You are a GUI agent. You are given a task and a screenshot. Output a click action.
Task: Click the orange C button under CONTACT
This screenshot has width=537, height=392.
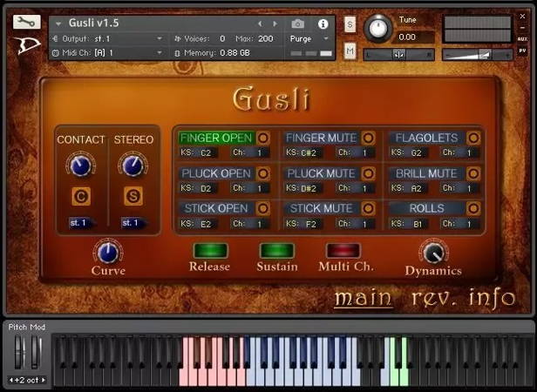[x=80, y=195]
